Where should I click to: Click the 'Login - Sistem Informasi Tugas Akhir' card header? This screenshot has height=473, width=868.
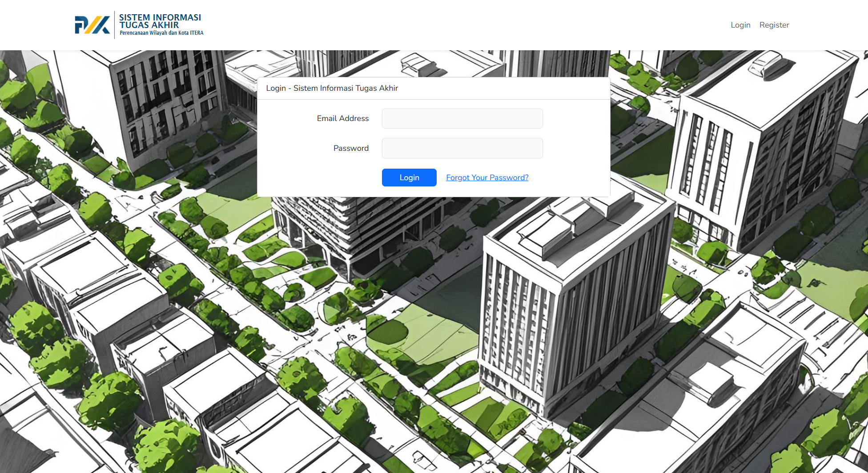pyautogui.click(x=332, y=88)
